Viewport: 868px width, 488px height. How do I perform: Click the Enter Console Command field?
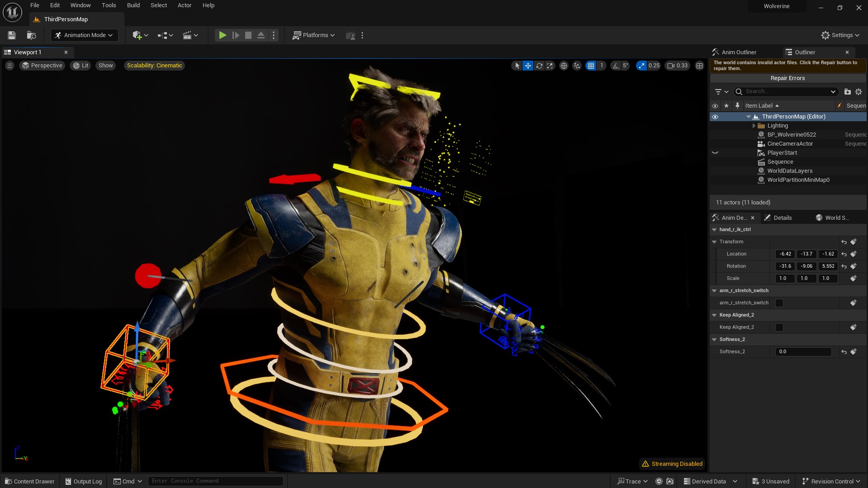click(216, 481)
